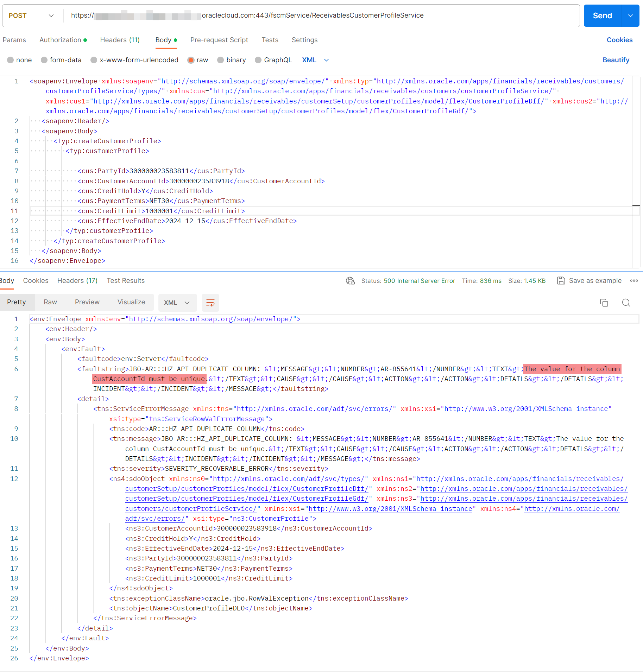
Task: Click Beautify to format the body
Action: (x=616, y=60)
